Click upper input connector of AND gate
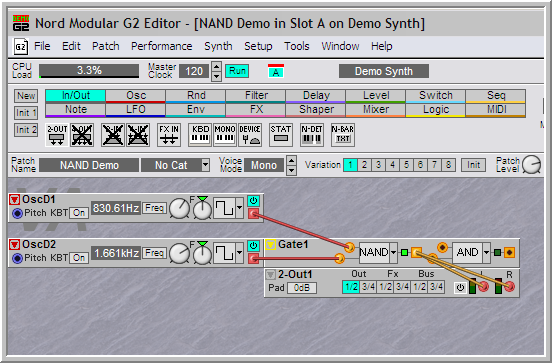Screen dimensions: 552x363 click(442, 247)
